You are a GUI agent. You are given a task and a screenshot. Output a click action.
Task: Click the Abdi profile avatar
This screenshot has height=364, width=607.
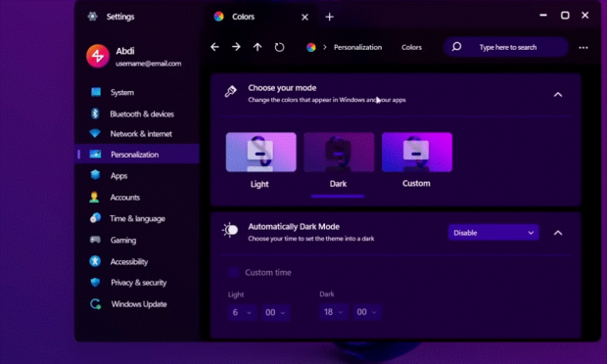click(x=98, y=56)
